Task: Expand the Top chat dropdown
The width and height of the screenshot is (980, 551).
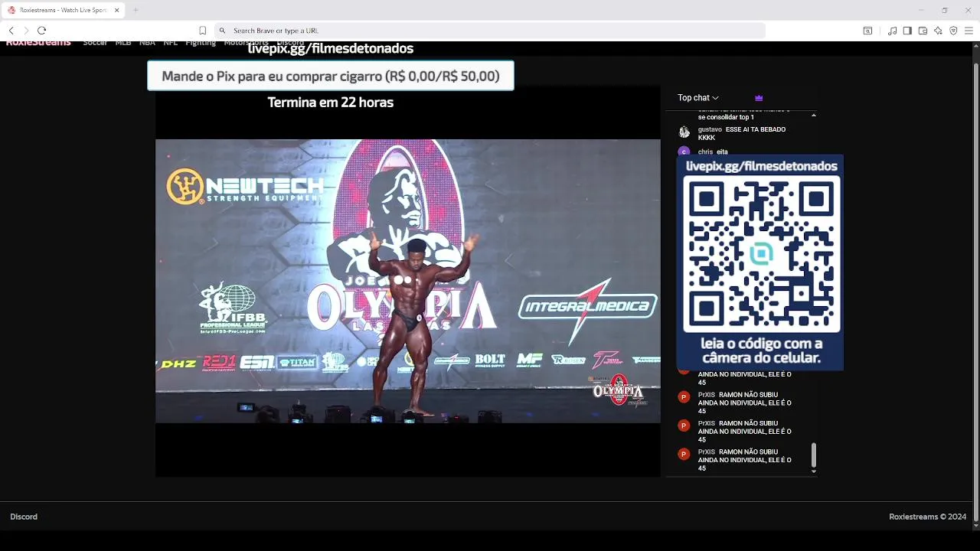Action: pyautogui.click(x=698, y=98)
